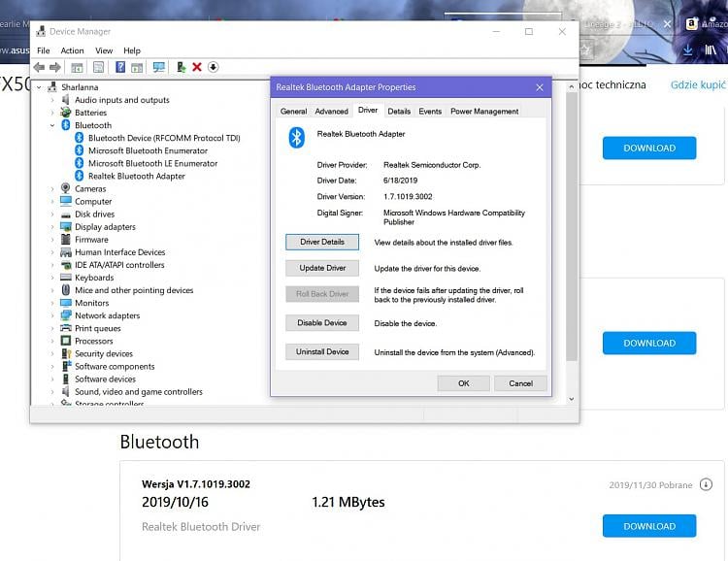Click the scroll down arrow in Device Manager
The width and height of the screenshot is (728, 561).
pyautogui.click(x=572, y=399)
